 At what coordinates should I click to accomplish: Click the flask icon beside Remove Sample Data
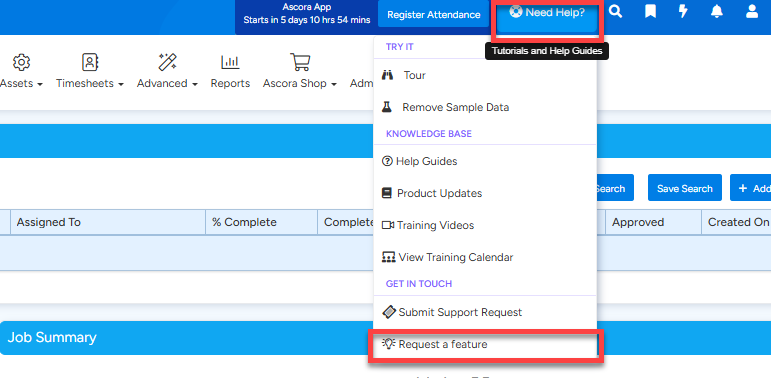point(387,107)
